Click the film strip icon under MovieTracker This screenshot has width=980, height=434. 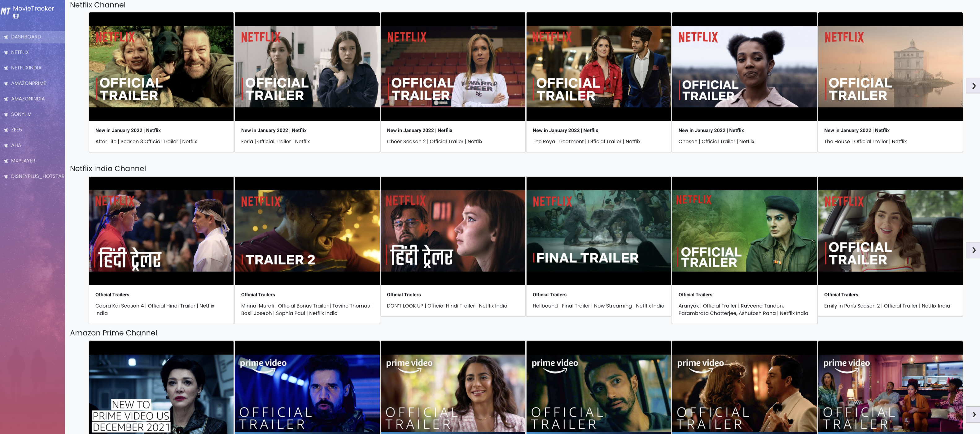(x=16, y=16)
